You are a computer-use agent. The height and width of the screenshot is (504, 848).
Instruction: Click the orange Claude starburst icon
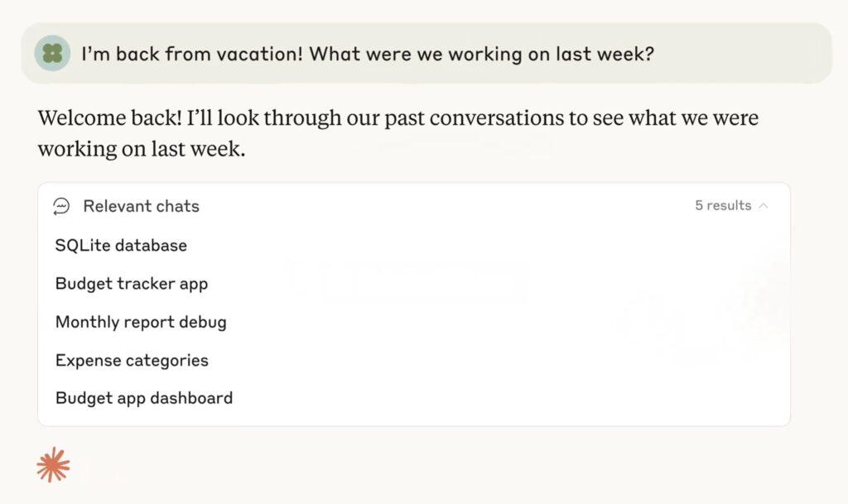tap(53, 464)
